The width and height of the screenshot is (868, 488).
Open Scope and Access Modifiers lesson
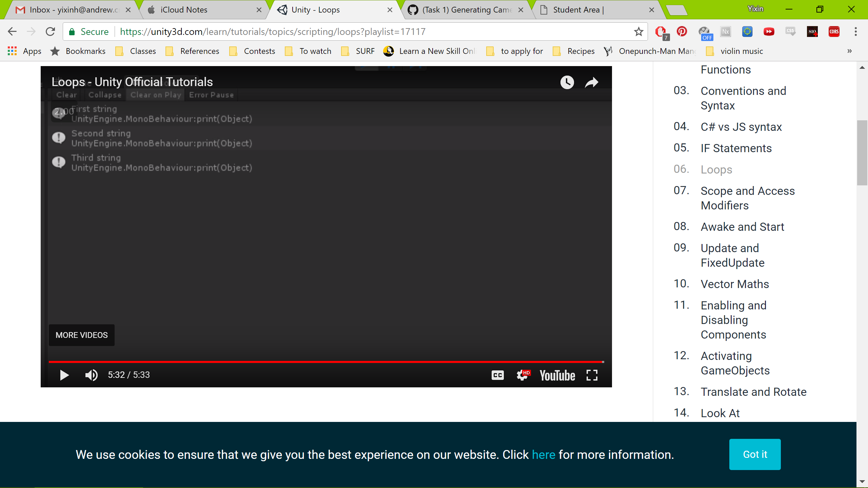748,198
